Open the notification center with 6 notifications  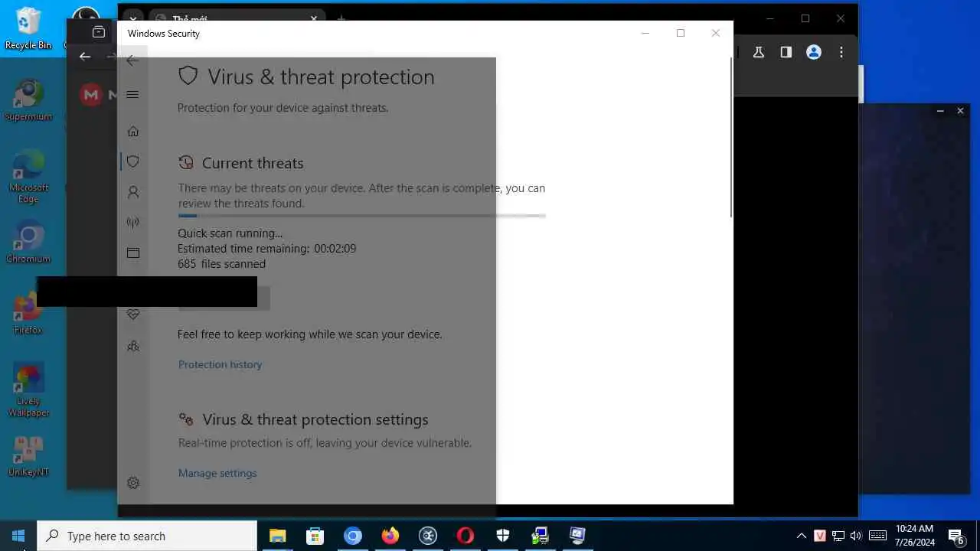click(956, 536)
